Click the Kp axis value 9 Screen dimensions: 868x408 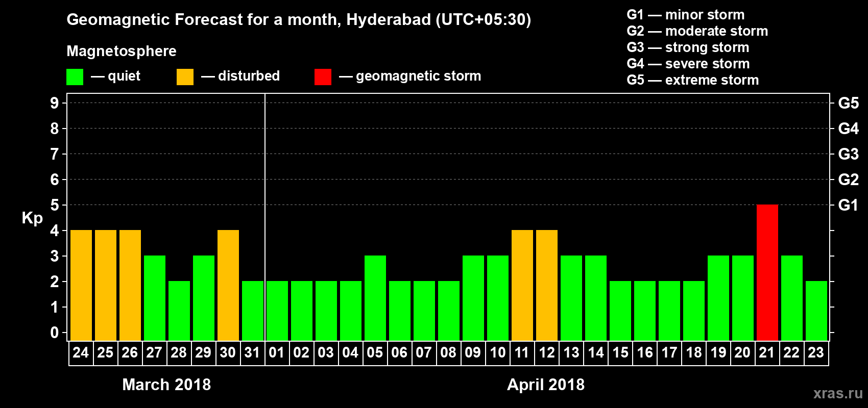tap(54, 103)
